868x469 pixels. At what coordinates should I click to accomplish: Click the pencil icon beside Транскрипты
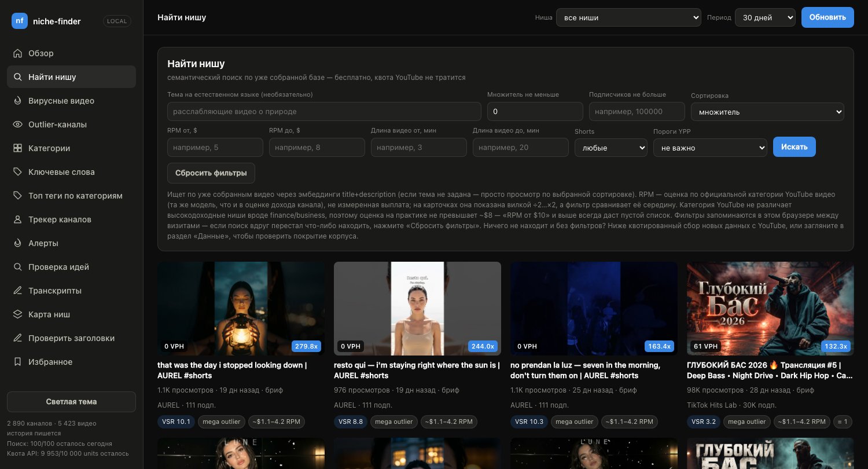(x=17, y=291)
